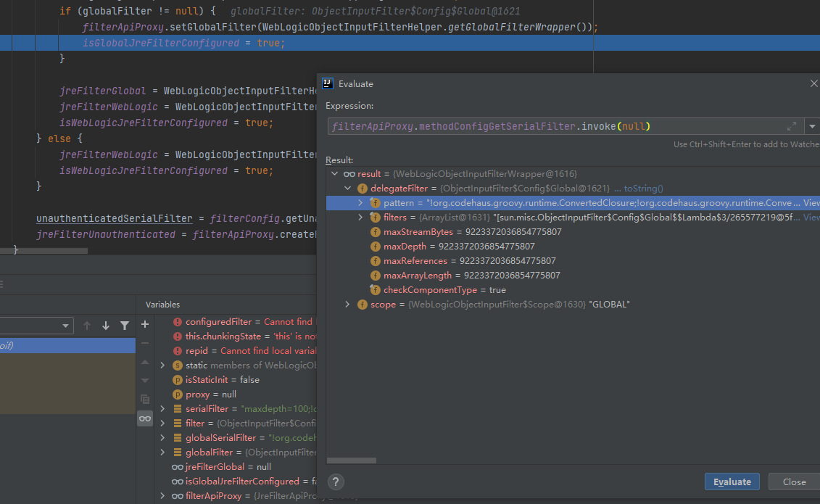Click the Evaluate expression input field

[566, 126]
